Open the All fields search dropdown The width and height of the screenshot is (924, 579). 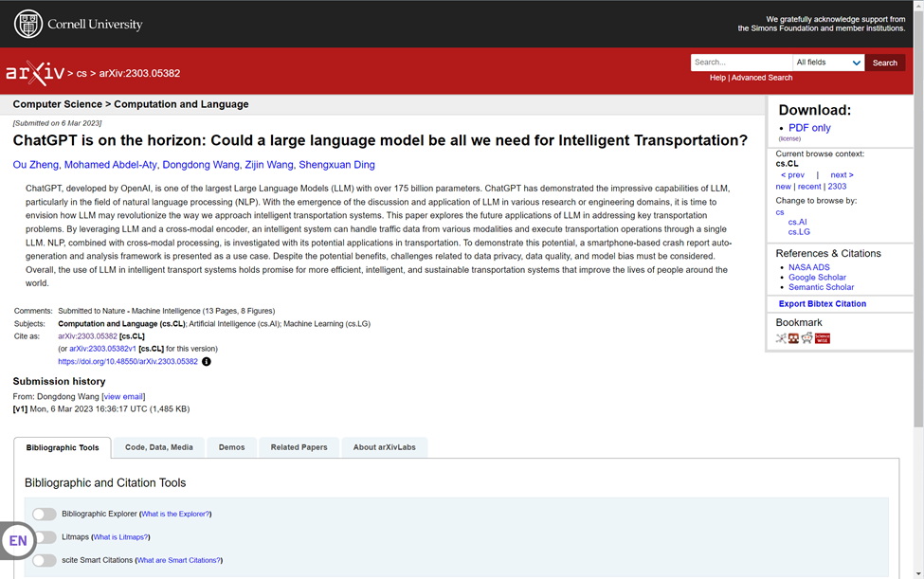click(x=828, y=63)
